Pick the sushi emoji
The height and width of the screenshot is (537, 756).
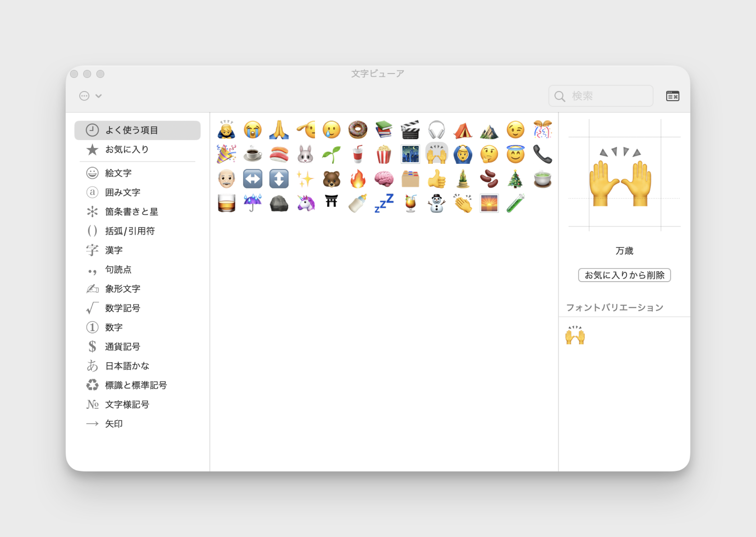279,154
